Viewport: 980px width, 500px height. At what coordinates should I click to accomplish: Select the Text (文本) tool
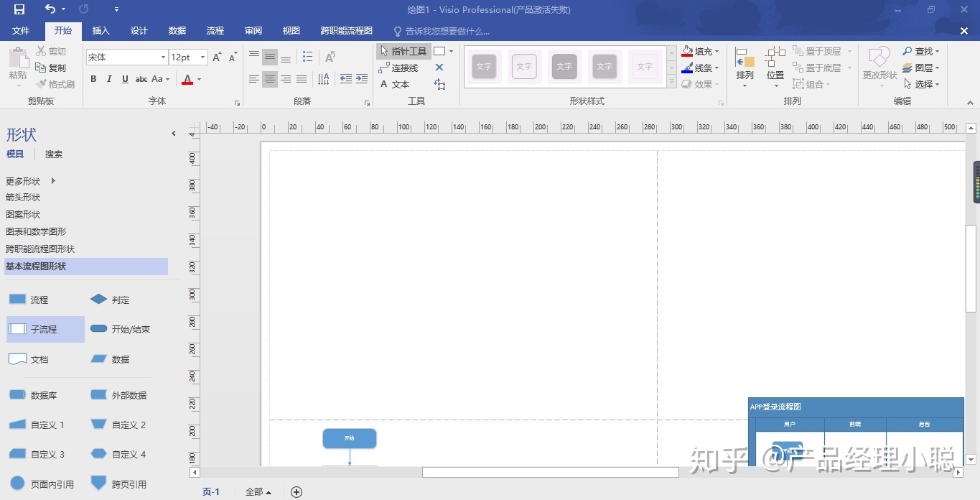[394, 84]
